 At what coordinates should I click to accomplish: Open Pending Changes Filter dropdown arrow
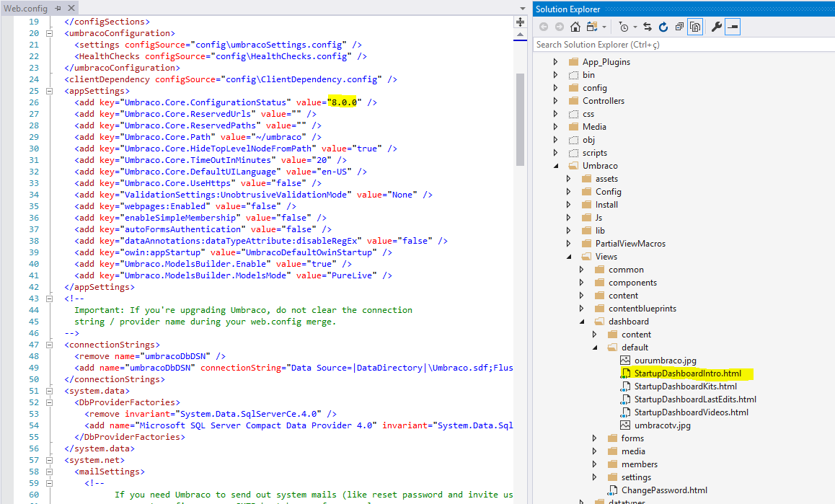(635, 27)
